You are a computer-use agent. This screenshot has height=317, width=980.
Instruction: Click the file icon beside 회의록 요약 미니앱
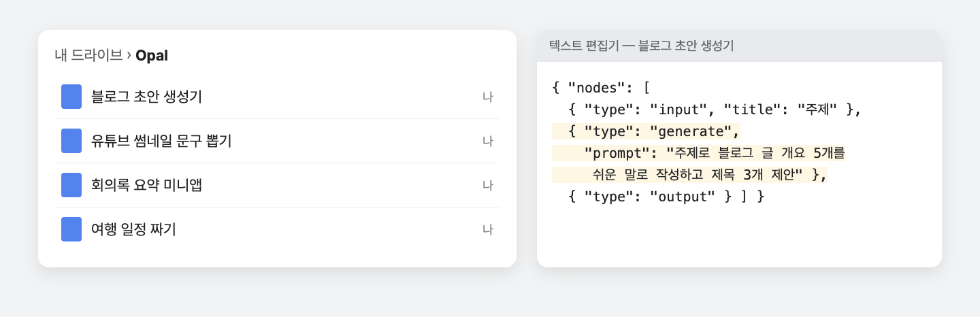click(71, 185)
